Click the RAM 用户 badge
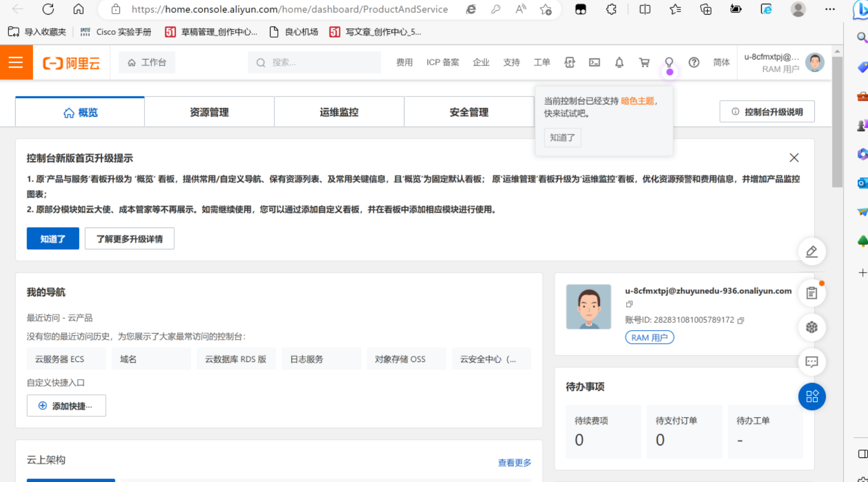This screenshot has width=868, height=482. (x=650, y=338)
